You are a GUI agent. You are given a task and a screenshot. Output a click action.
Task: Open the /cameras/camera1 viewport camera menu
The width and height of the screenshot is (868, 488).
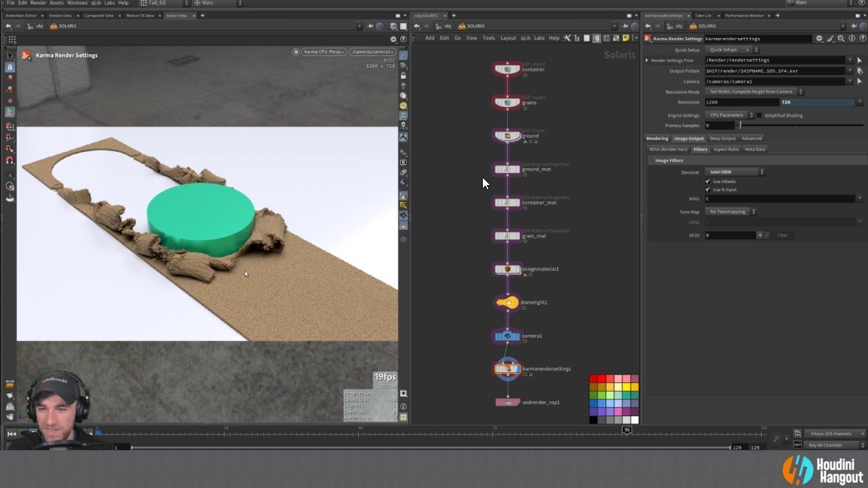(x=372, y=52)
